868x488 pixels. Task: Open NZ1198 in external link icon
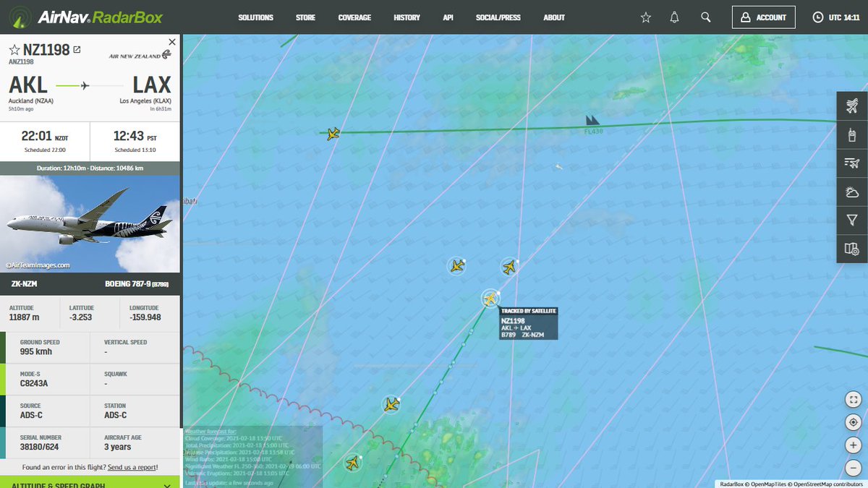coord(77,50)
